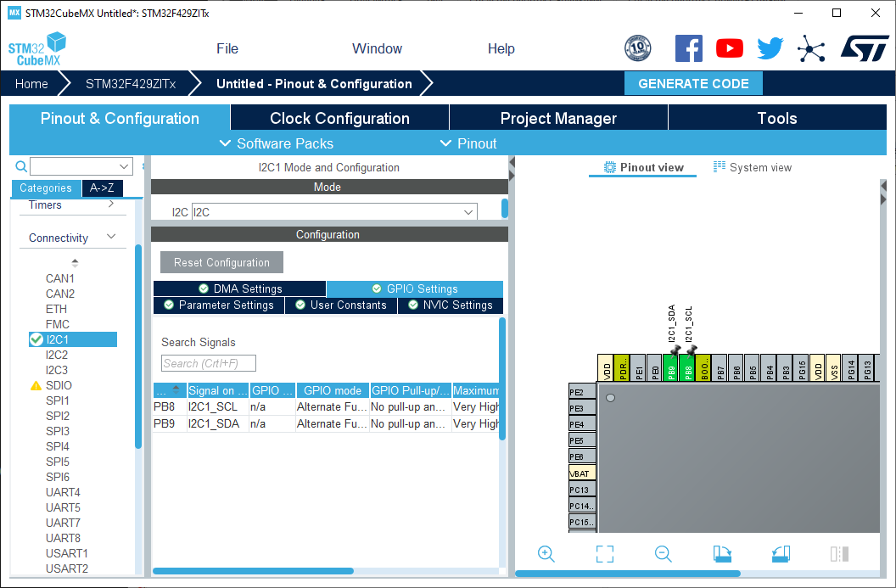
Task: Click the GENERATE CODE button
Action: pyautogui.click(x=694, y=83)
